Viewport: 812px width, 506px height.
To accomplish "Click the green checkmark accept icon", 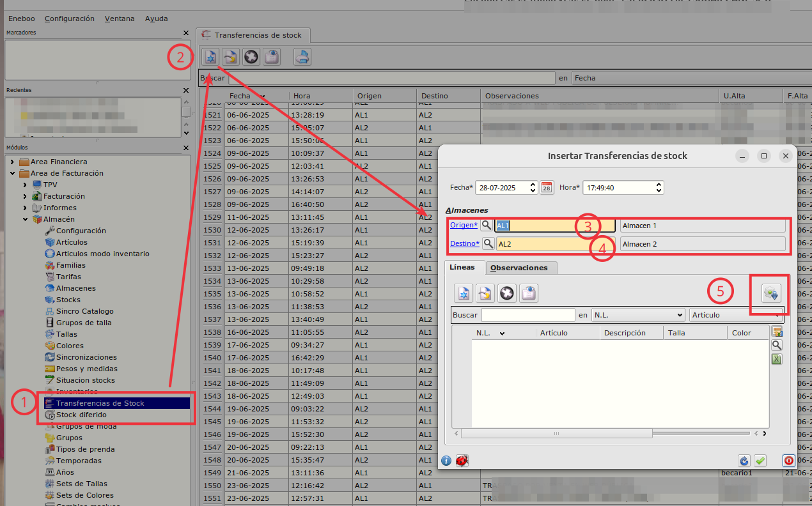I will coord(760,461).
